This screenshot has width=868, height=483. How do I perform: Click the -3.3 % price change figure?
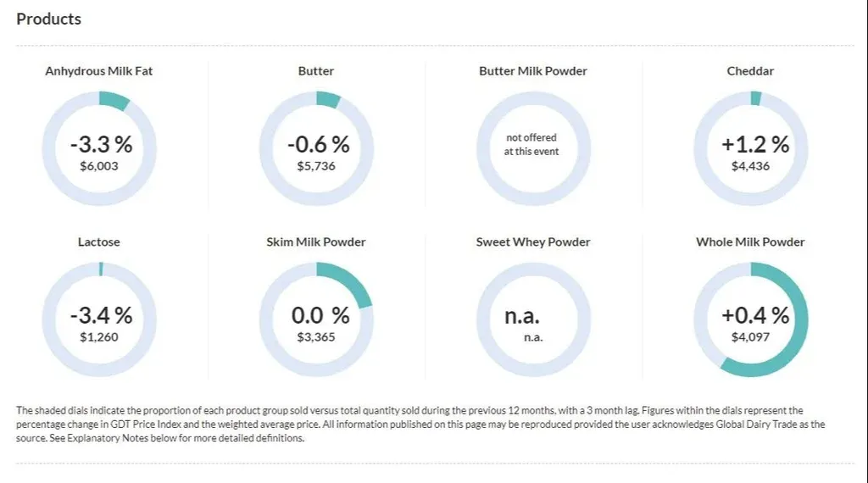click(x=99, y=145)
